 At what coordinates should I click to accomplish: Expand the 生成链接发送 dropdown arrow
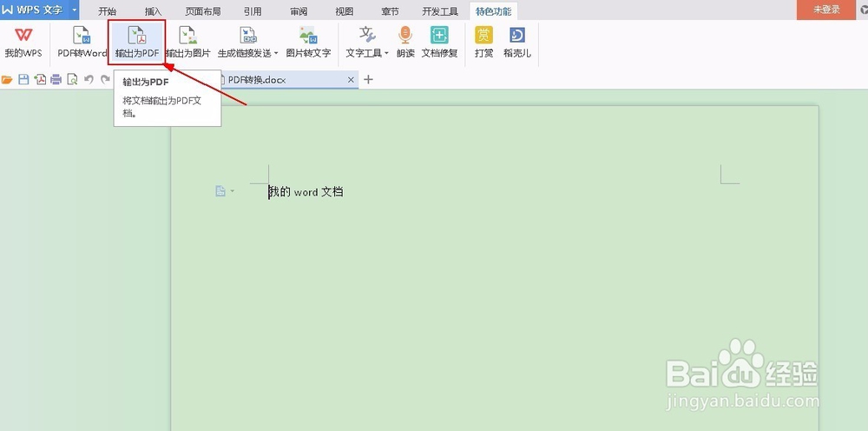click(x=276, y=54)
